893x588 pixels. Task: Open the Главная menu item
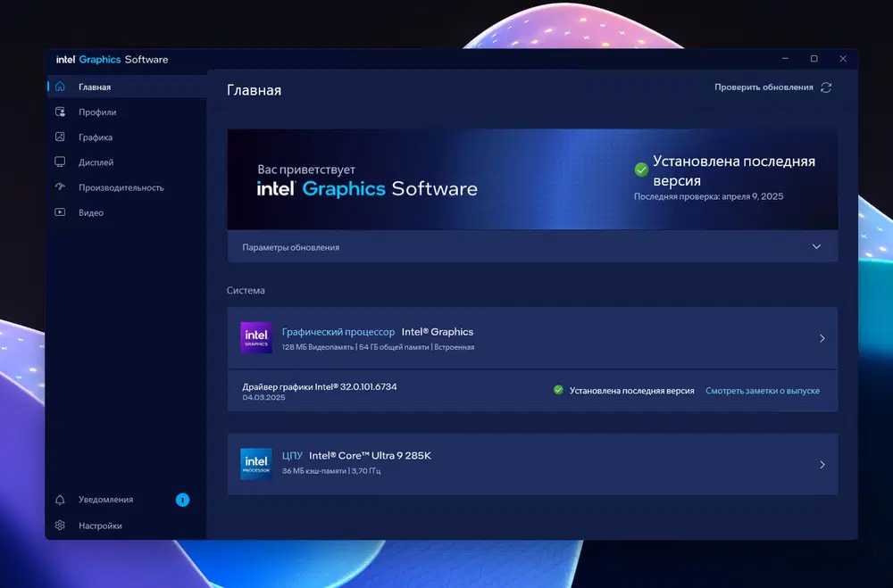127,87
